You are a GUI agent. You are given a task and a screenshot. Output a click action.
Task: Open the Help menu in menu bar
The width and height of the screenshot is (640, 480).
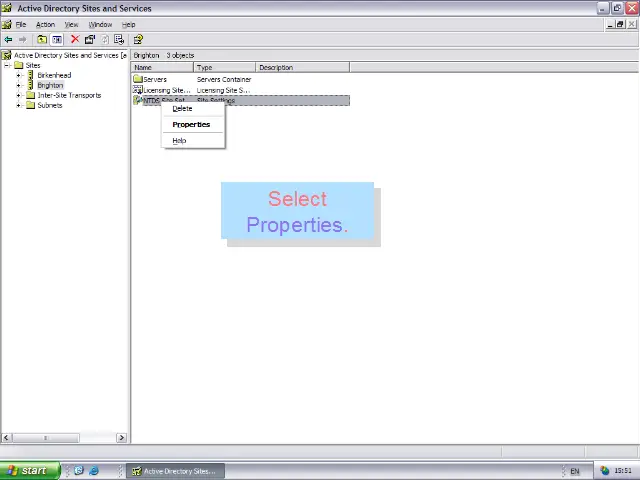pyautogui.click(x=129, y=24)
